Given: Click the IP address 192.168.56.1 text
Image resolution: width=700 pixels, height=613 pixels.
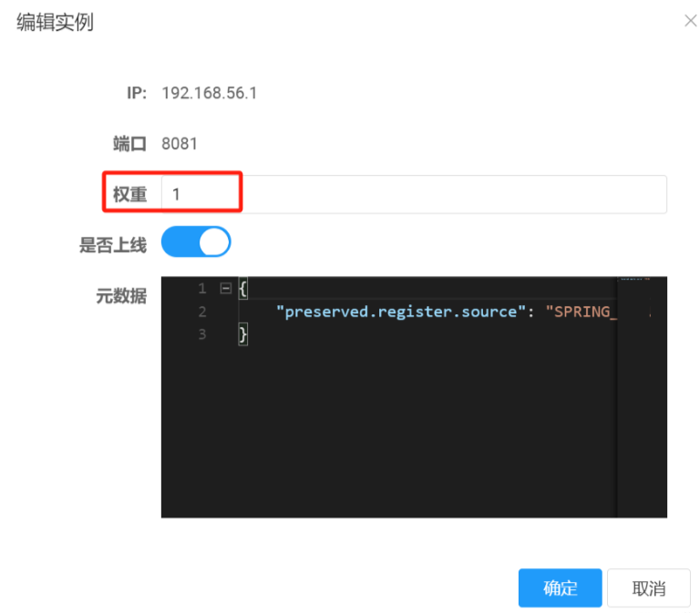Looking at the screenshot, I should point(209,93).
